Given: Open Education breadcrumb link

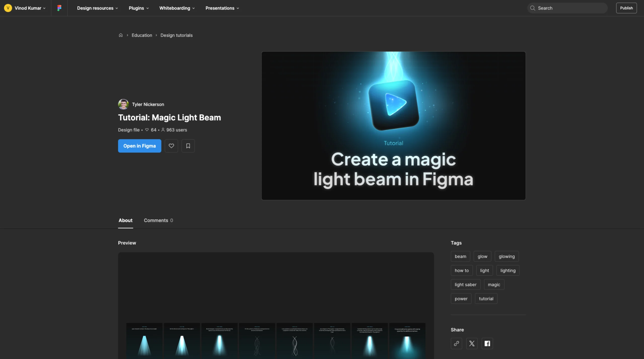Looking at the screenshot, I should (142, 35).
